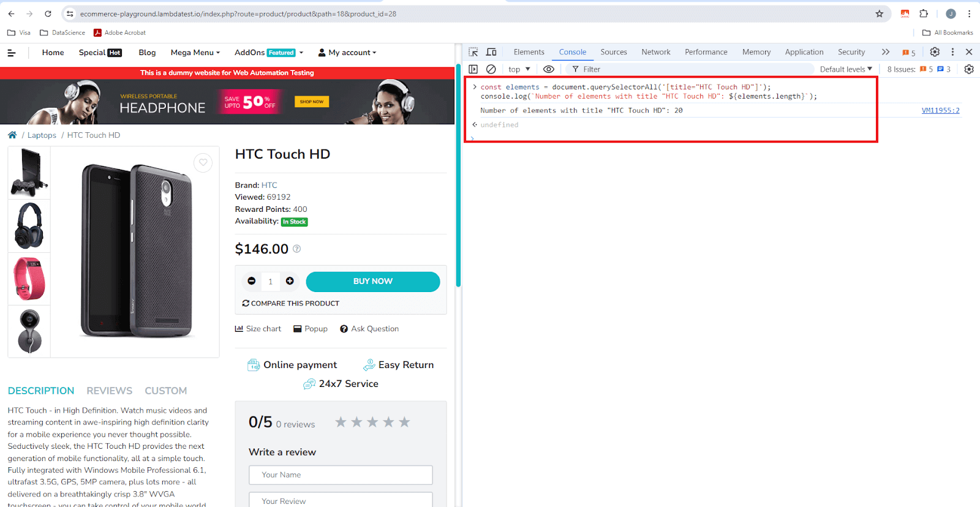Screen dimensions: 980x507
Task: Click the price info question mark icon
Action: click(x=297, y=249)
